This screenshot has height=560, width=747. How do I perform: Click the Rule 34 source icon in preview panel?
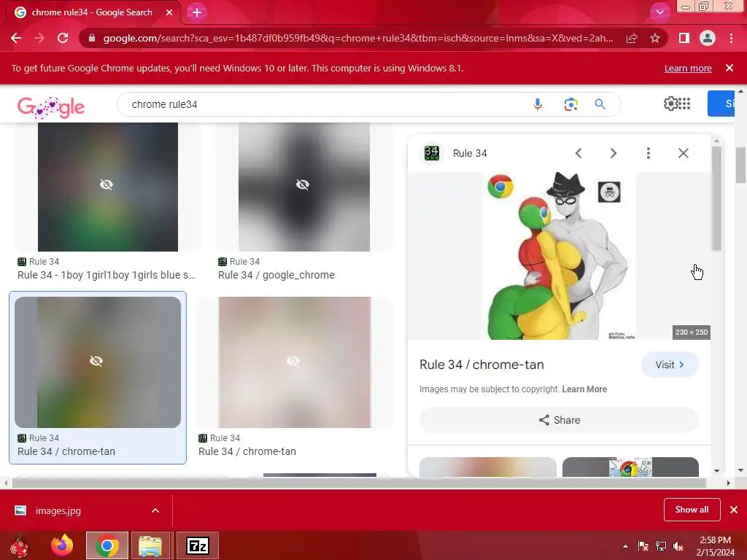pyautogui.click(x=432, y=153)
